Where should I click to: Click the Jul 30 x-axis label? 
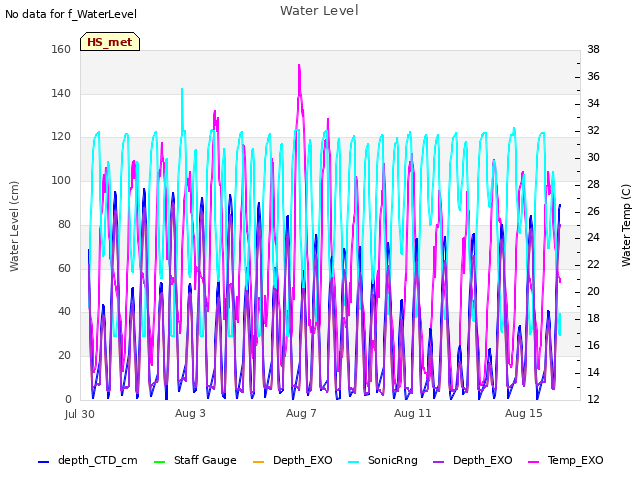80,414
